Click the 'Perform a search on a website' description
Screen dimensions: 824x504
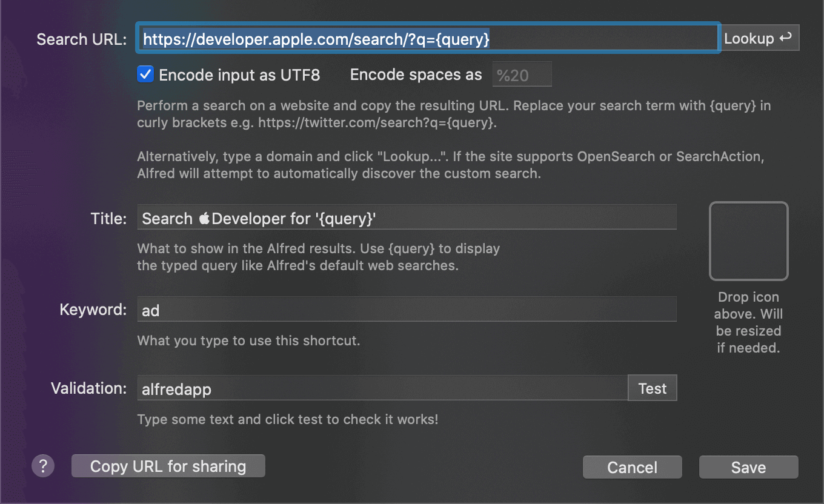(454, 114)
